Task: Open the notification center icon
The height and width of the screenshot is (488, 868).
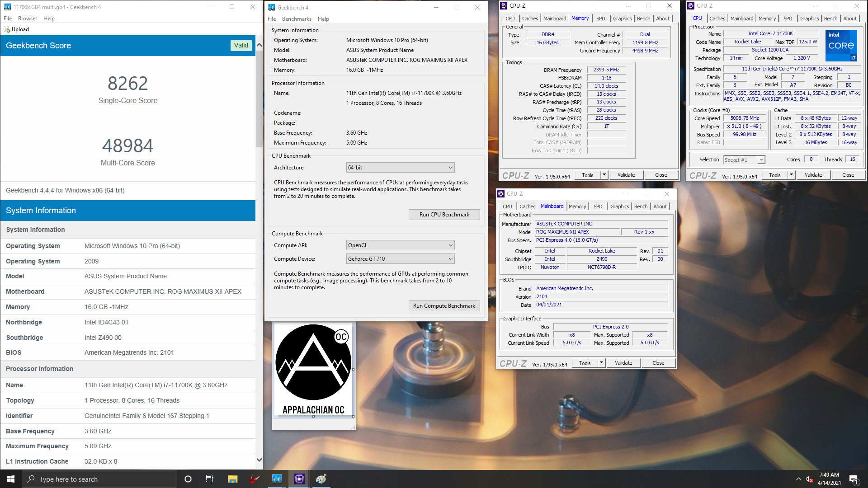Action: point(854,479)
